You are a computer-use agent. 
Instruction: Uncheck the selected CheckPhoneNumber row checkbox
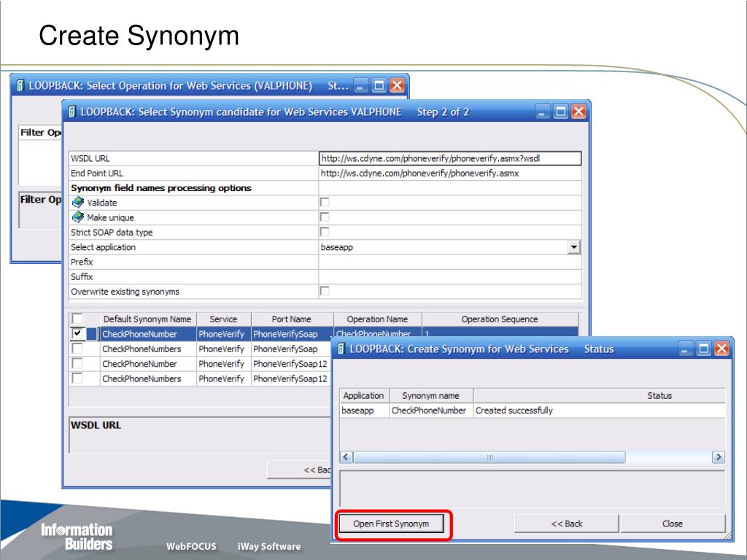point(77,333)
